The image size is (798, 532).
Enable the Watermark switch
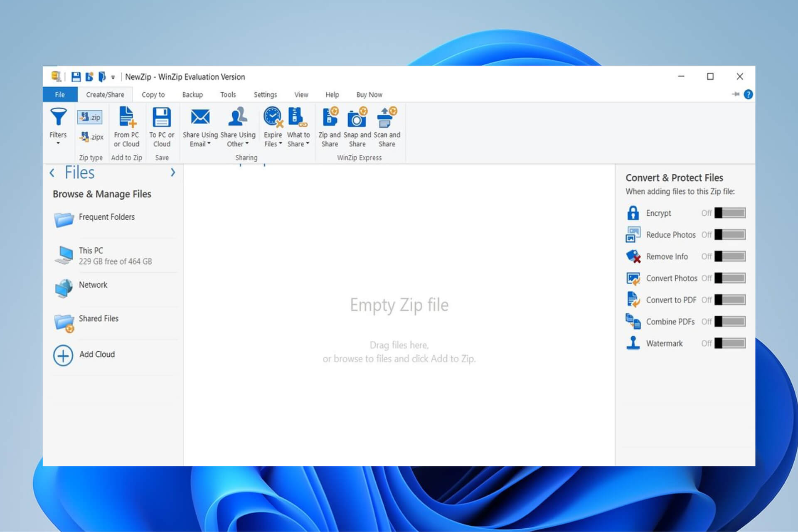pyautogui.click(x=730, y=343)
